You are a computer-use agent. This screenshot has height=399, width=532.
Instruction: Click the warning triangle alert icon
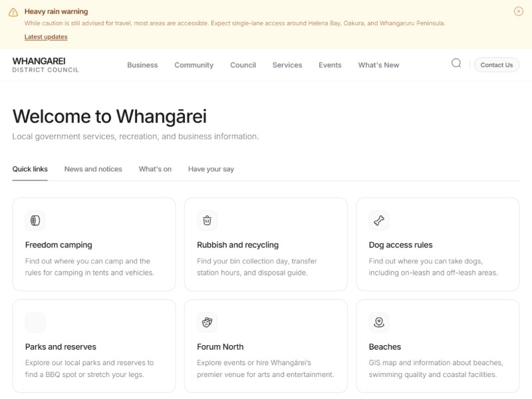(13, 12)
